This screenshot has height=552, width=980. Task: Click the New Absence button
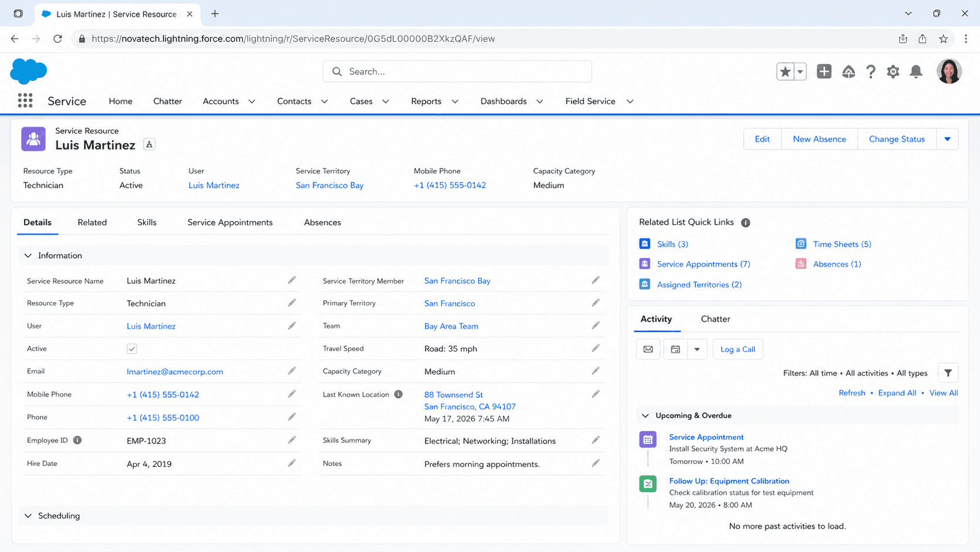click(819, 139)
